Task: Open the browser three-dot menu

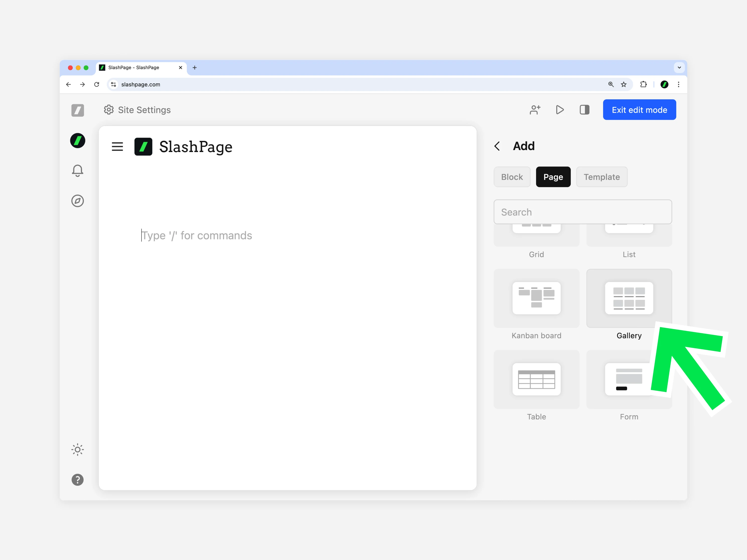Action: pos(679,84)
